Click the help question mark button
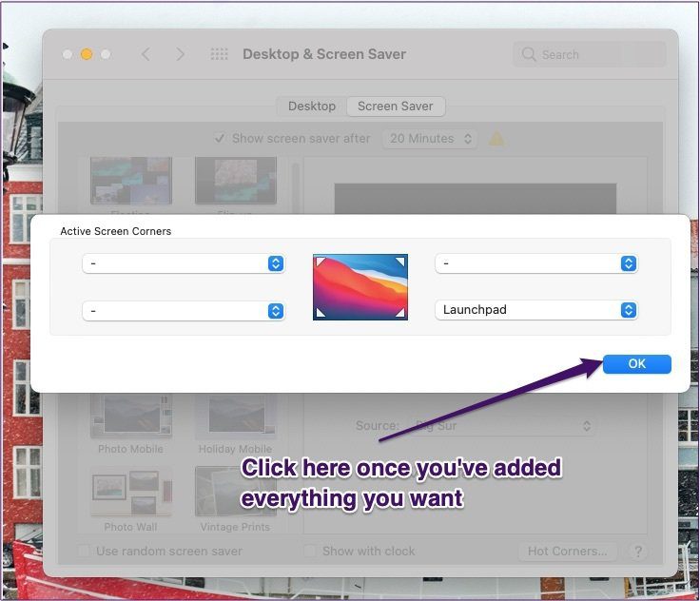Screen dimensions: 700x601 [638, 552]
